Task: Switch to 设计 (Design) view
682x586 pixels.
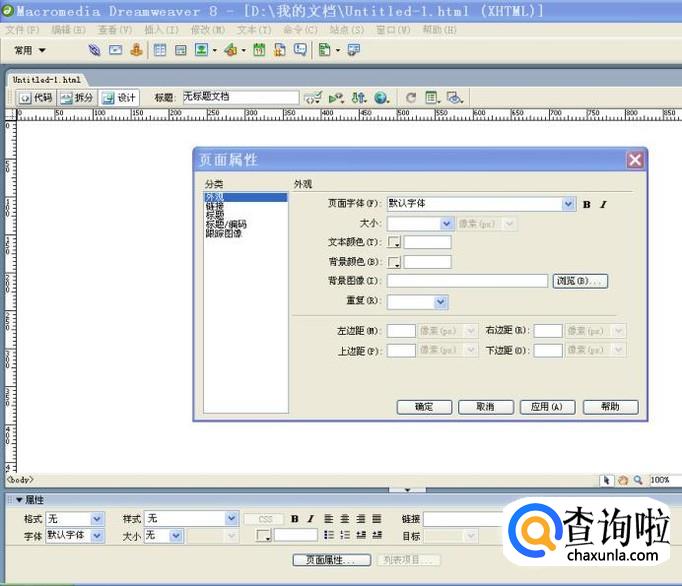Action: point(120,97)
